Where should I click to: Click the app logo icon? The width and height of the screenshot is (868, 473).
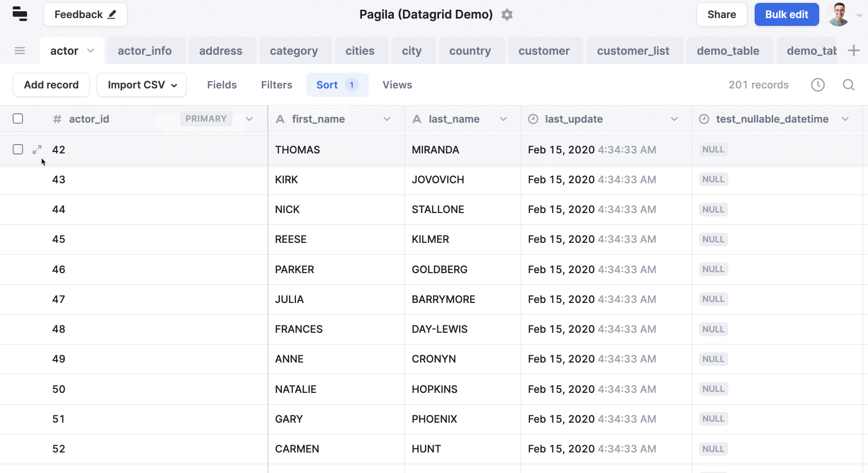20,14
